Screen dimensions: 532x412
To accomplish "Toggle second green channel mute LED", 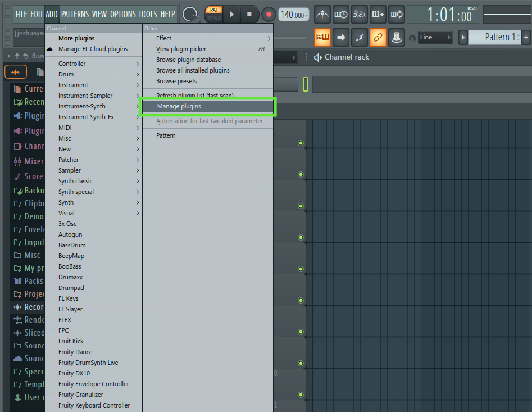I will pos(301,174).
